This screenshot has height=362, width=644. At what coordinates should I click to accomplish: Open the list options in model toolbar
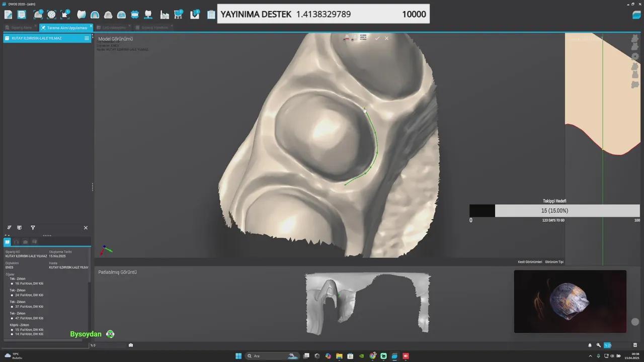[363, 38]
